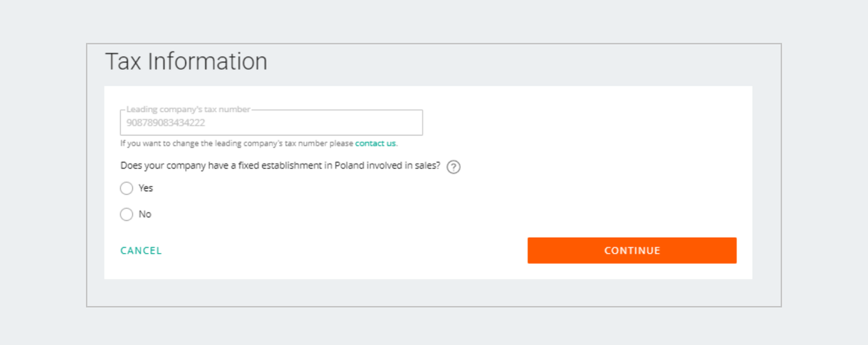Click the Yes option label text
The height and width of the screenshot is (345, 868).
click(146, 188)
